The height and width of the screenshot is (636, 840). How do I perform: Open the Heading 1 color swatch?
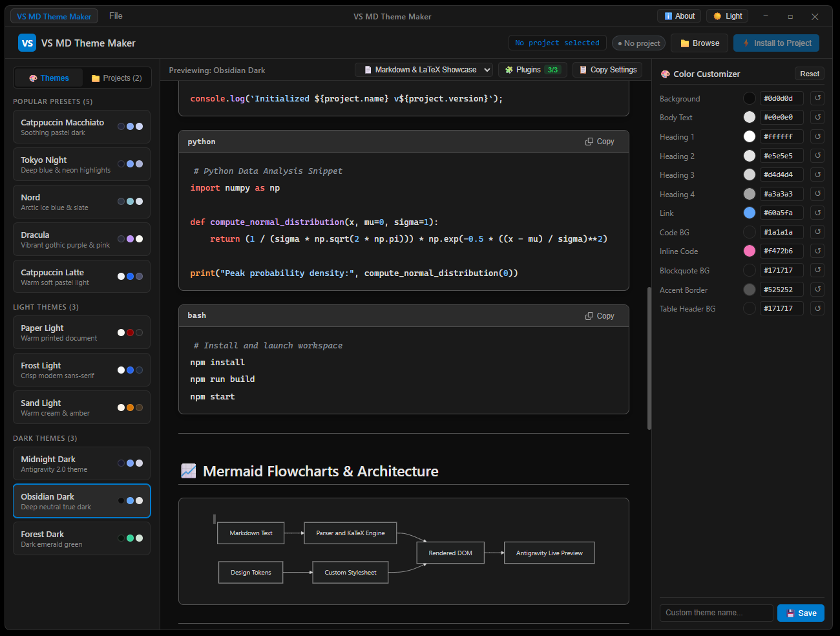(x=750, y=136)
